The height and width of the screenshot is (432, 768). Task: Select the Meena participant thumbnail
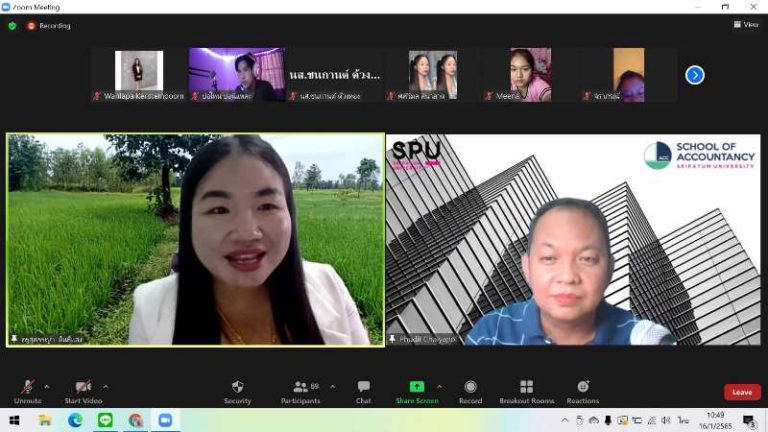530,74
